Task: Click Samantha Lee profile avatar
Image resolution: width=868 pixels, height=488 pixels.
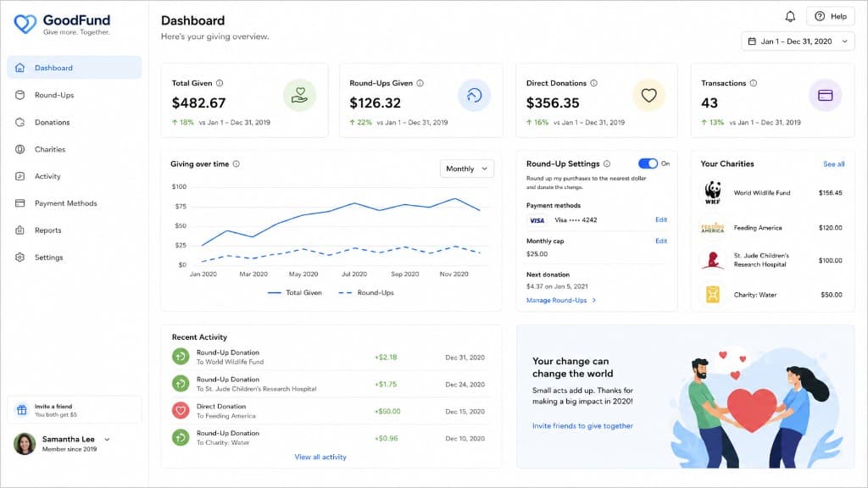Action: [25, 444]
